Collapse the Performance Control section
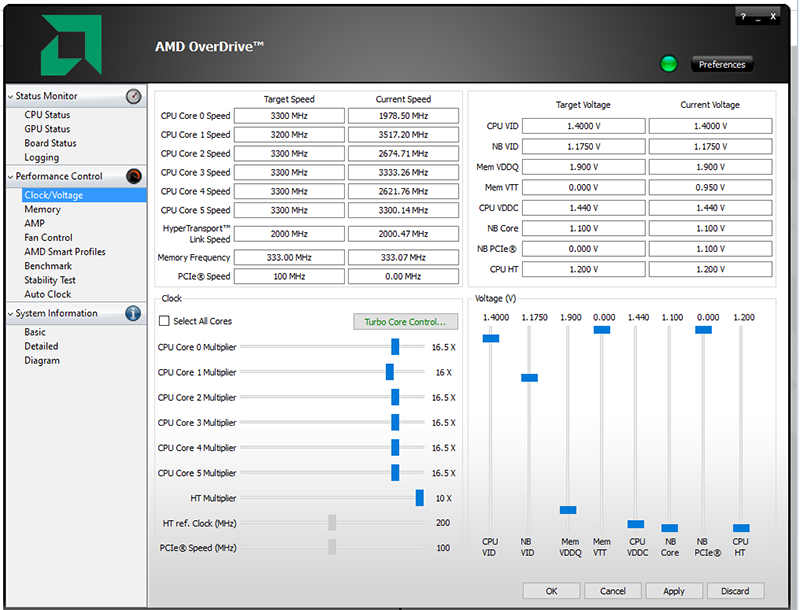The image size is (800, 610). (11, 177)
